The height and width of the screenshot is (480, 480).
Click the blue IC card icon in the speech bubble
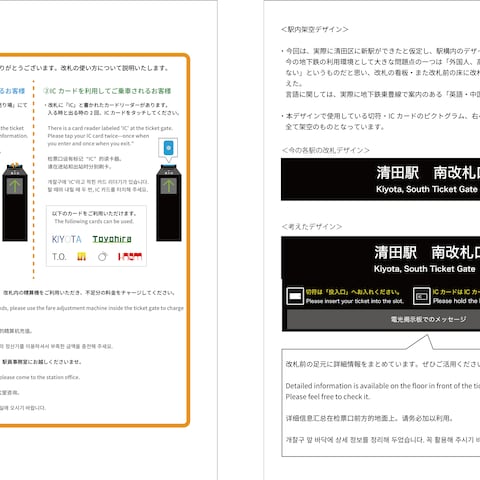pos(168,148)
